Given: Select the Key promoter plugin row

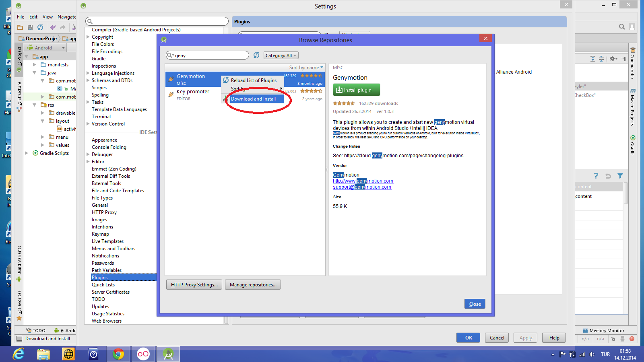Looking at the screenshot, I should [x=245, y=95].
